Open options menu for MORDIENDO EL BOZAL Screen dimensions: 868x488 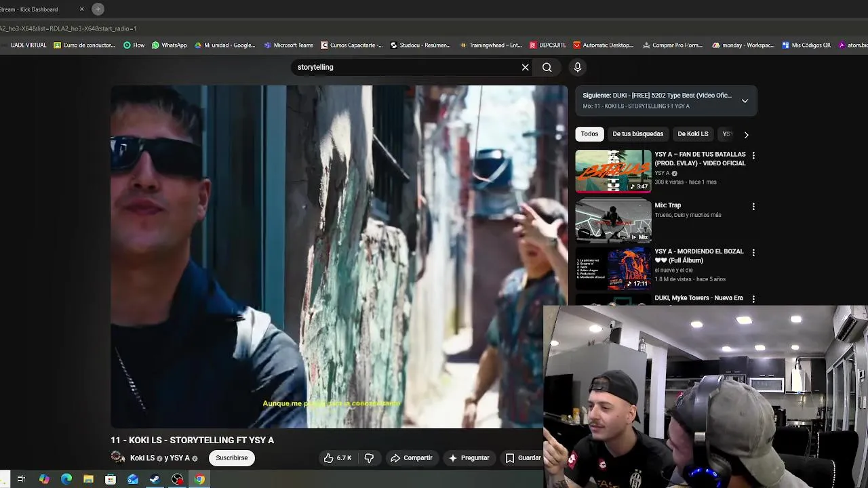[x=753, y=252]
